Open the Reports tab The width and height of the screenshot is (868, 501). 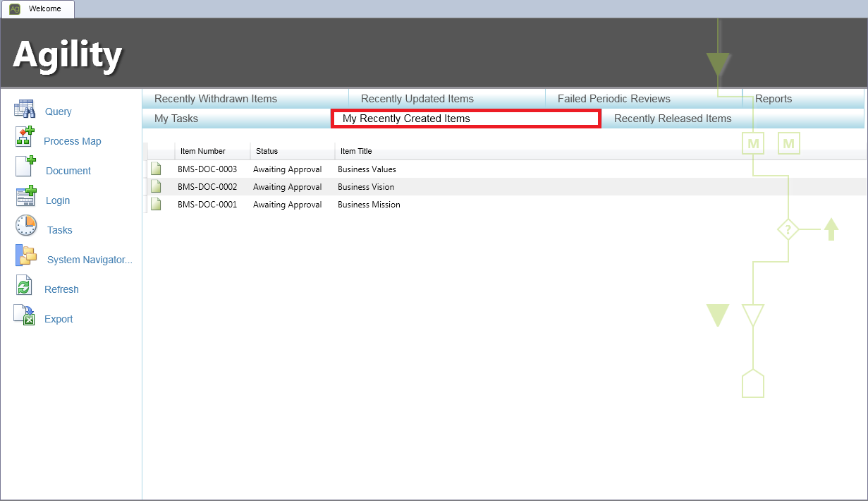point(803,99)
